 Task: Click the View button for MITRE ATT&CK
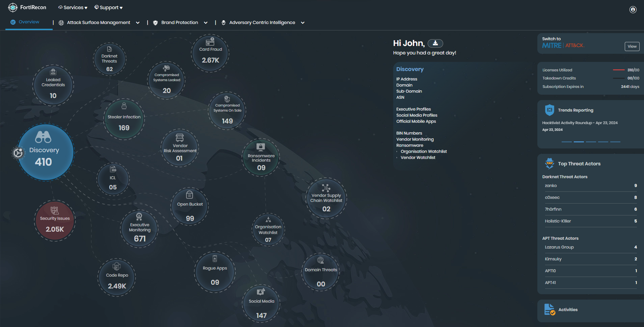(x=632, y=46)
